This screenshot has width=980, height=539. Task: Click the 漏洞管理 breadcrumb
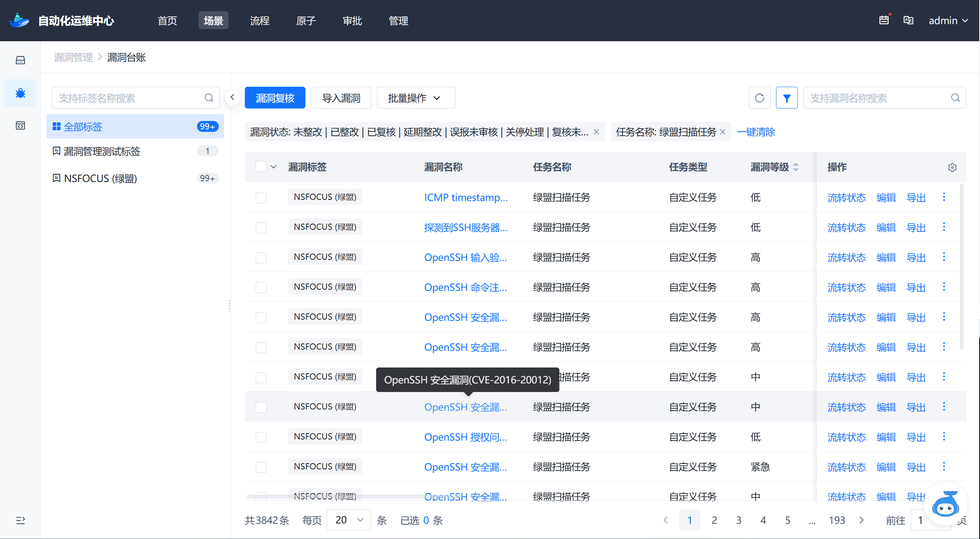73,58
